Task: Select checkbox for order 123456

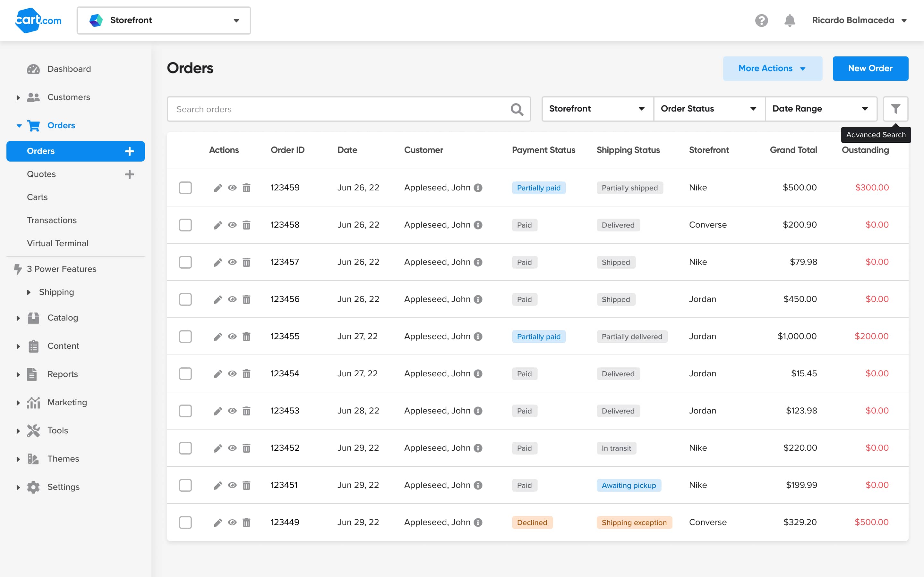Action: (185, 299)
